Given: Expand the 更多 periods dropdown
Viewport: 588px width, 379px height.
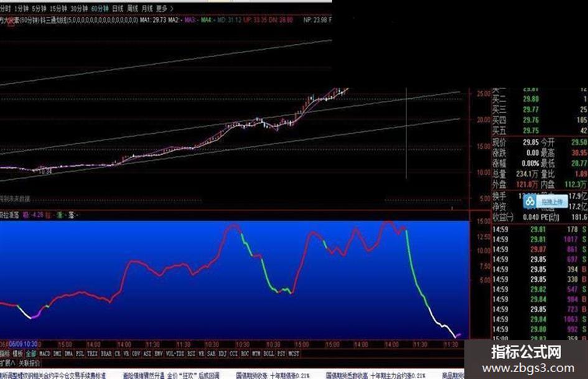Looking at the screenshot, I should [x=164, y=8].
